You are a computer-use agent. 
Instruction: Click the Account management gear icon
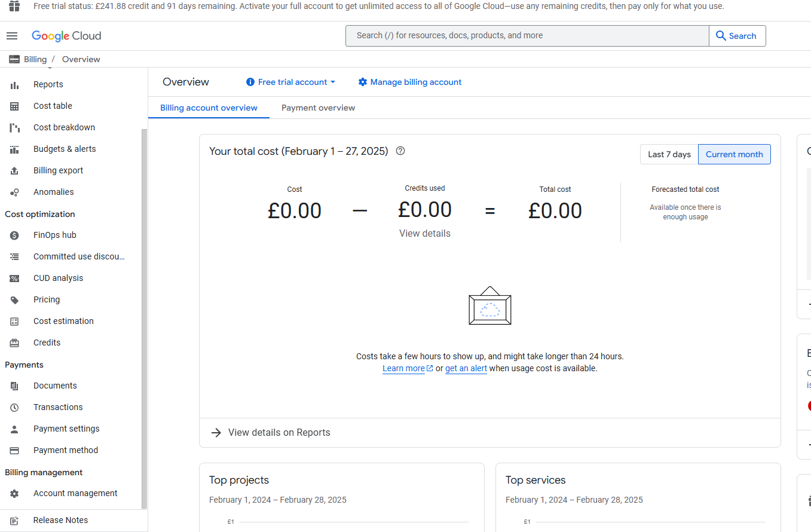[14, 494]
